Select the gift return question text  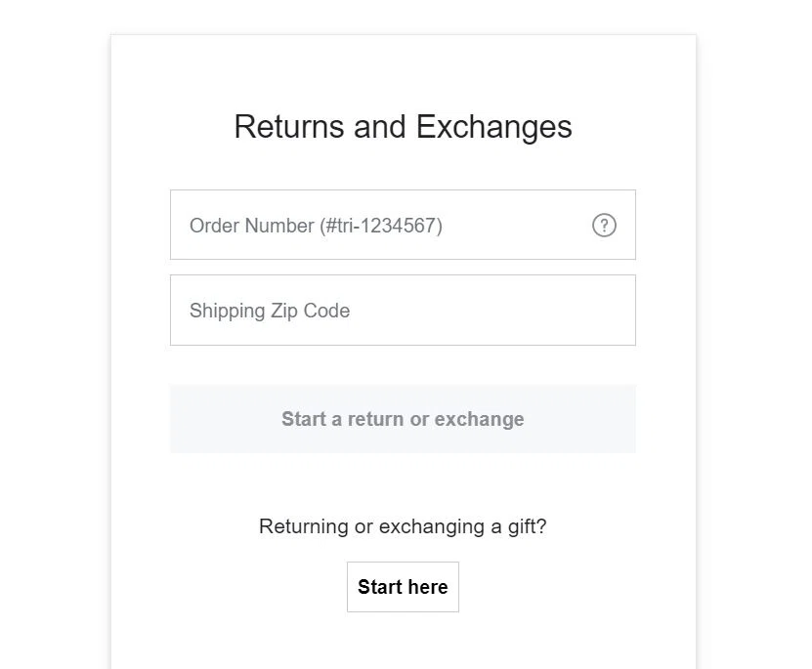(x=403, y=526)
